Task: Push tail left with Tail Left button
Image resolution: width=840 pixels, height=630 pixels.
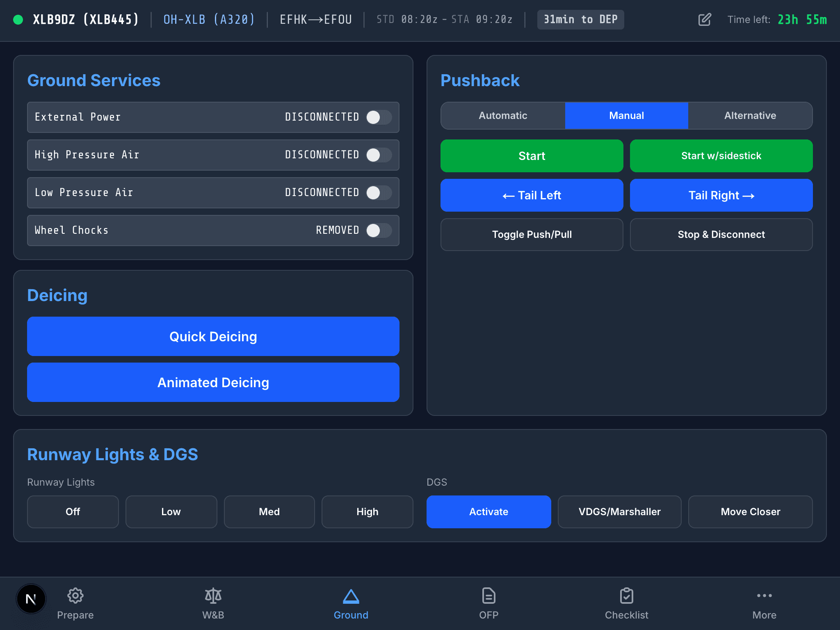Action: point(532,195)
